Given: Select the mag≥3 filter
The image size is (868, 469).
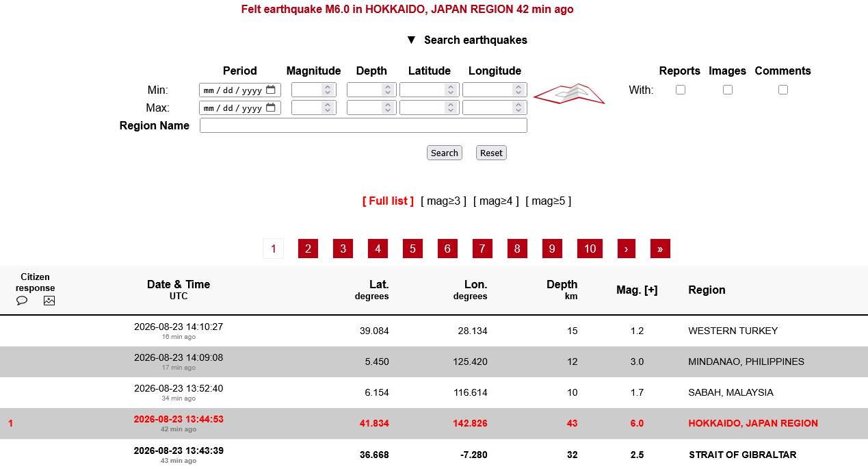Looking at the screenshot, I should 443,201.
